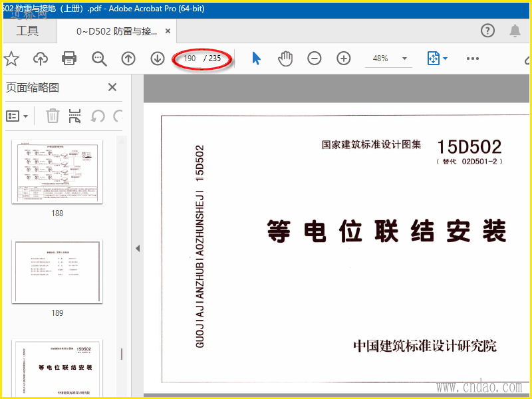Close the 页面缩略图 panel
This screenshot has width=532, height=399.
(x=112, y=88)
